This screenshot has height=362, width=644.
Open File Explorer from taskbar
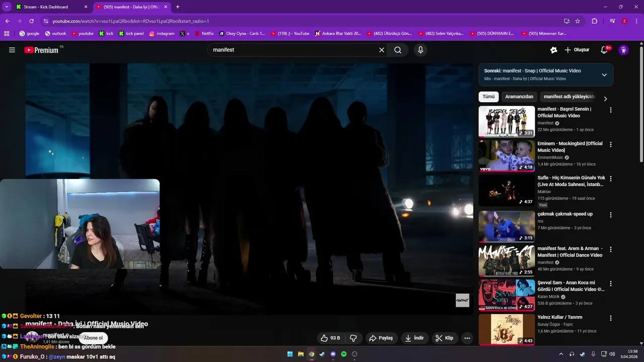tap(300, 354)
